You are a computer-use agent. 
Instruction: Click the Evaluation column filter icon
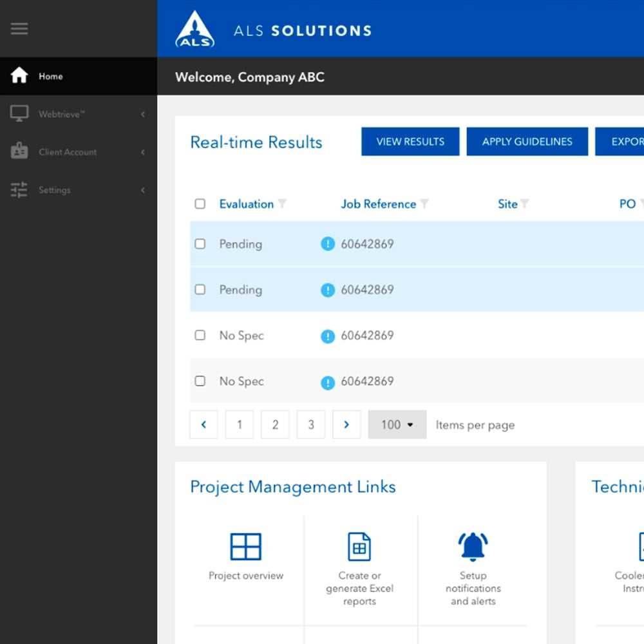tap(282, 204)
